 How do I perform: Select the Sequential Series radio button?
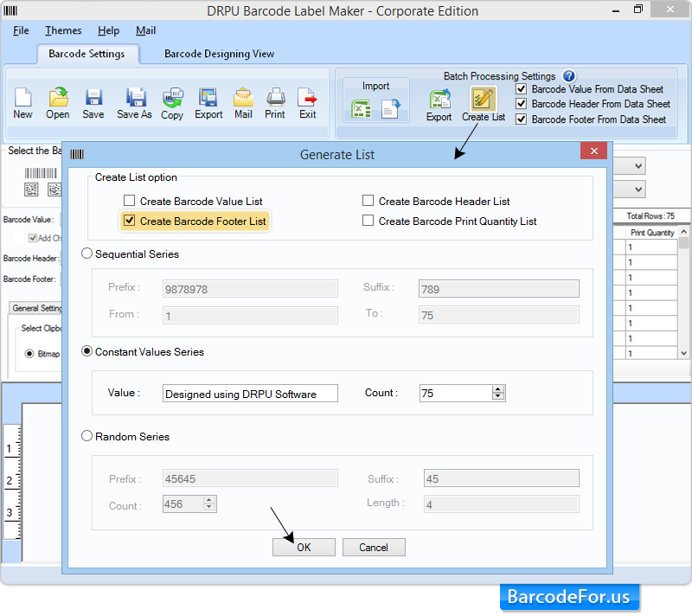87,253
